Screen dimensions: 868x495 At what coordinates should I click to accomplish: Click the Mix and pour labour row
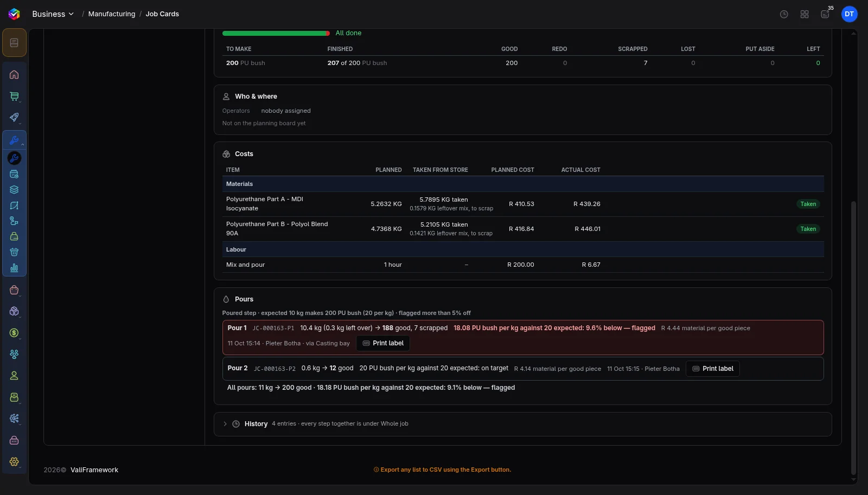[523, 265]
